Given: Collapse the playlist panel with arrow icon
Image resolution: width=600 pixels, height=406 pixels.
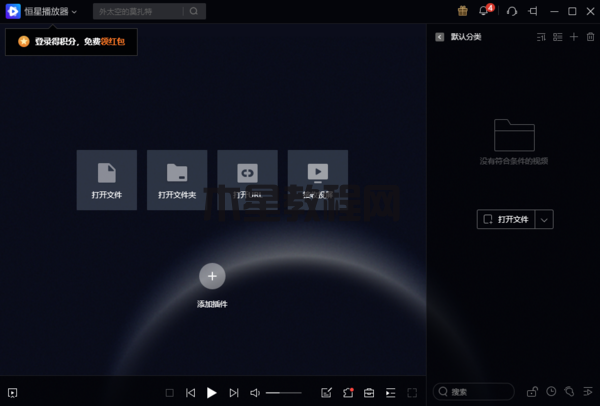Looking at the screenshot, I should click(x=440, y=37).
